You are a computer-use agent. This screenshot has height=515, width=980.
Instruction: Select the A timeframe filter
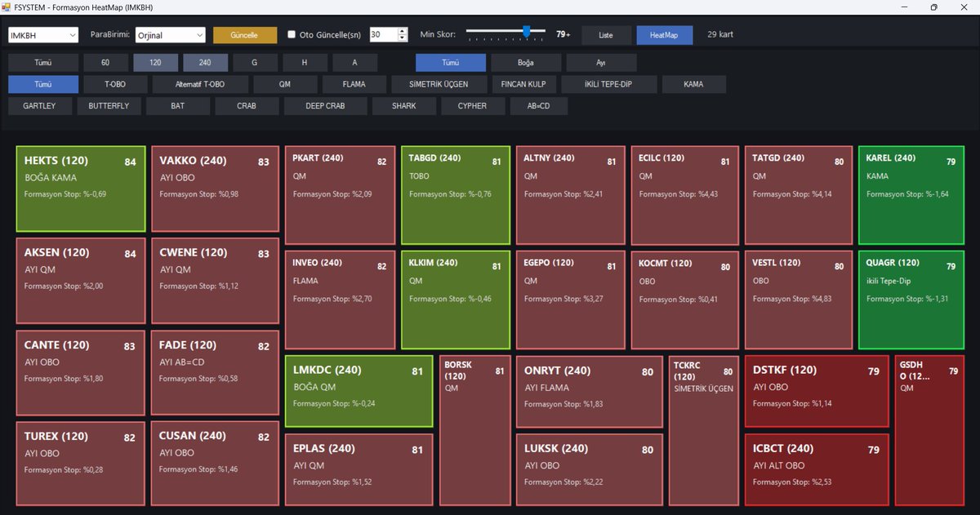tap(355, 63)
